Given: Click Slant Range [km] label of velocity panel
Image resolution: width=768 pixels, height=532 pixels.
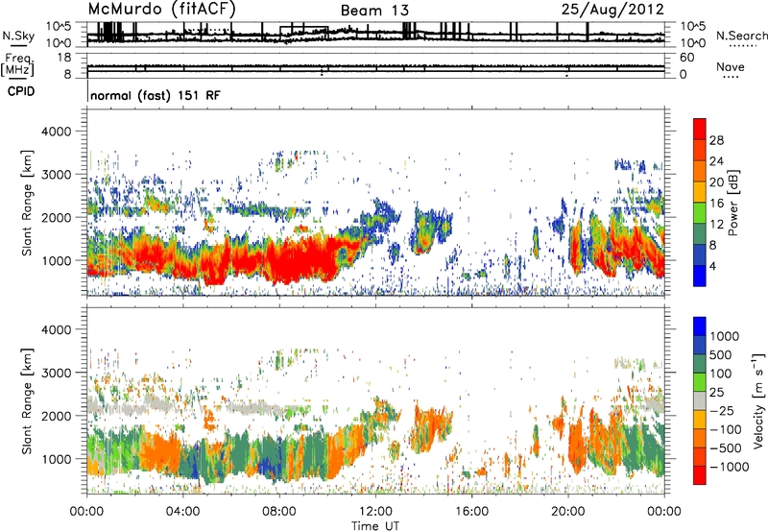Looking at the screenshot, I should click(x=27, y=400).
